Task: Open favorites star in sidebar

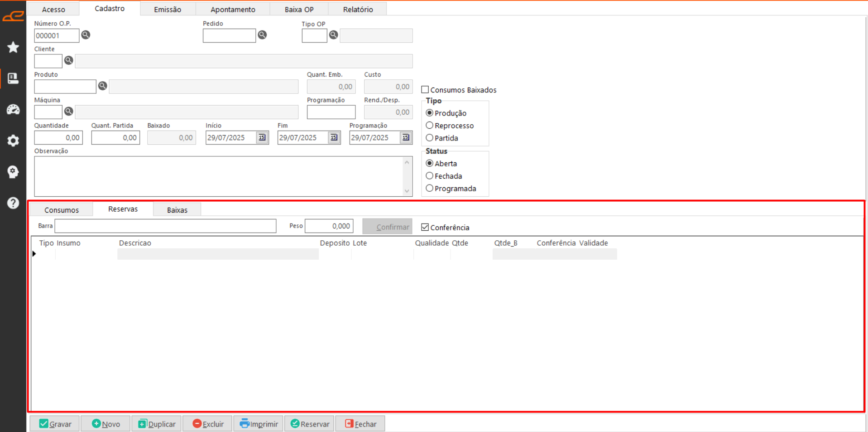Action: coord(13,47)
